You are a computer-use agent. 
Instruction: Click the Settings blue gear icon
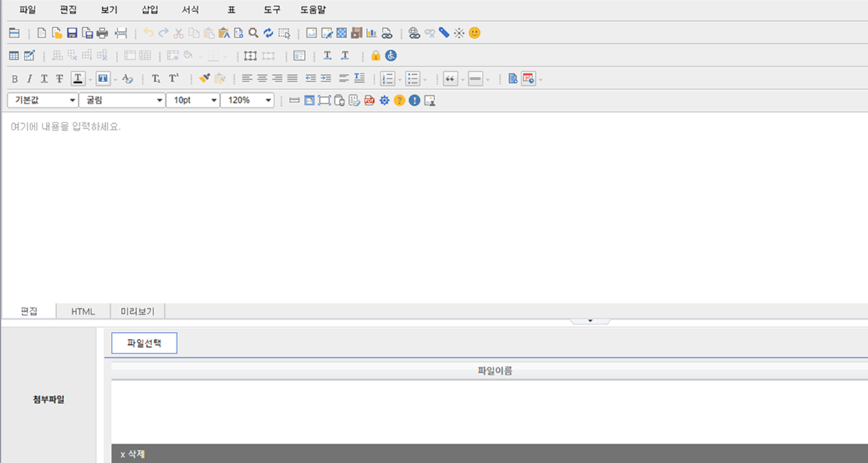[x=385, y=101]
